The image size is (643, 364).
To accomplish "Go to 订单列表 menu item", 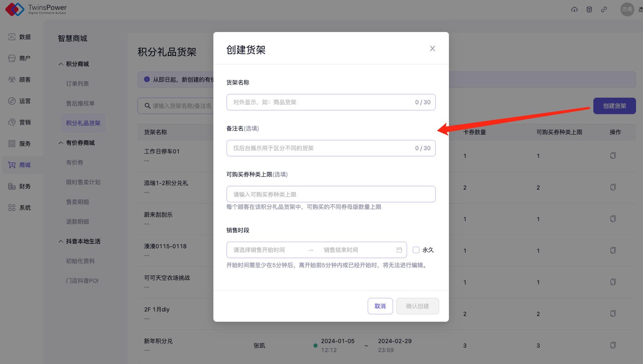I will [78, 84].
